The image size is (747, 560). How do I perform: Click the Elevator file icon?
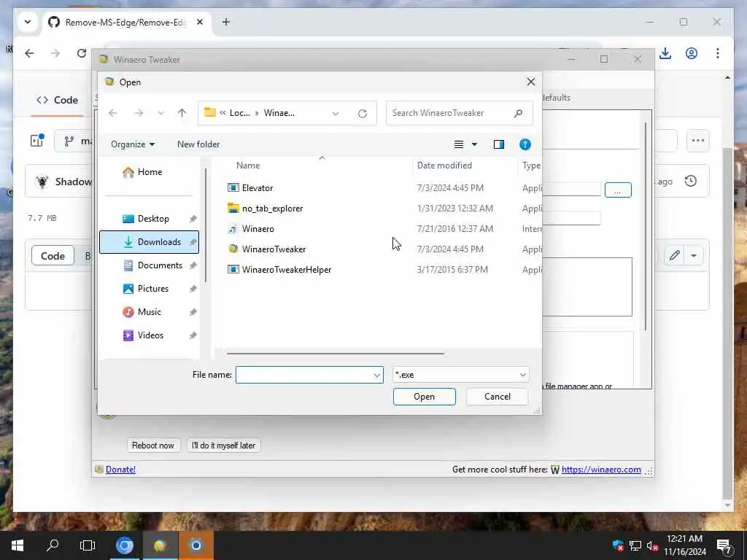tap(233, 188)
